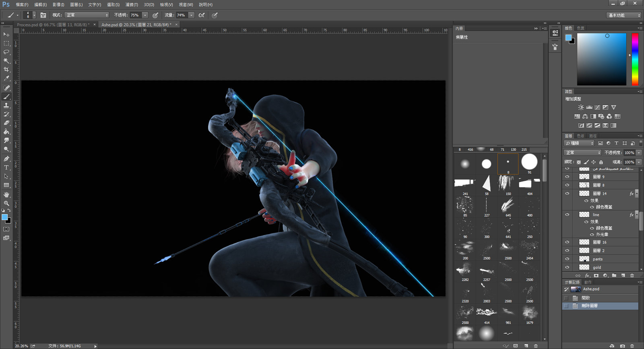Open the 影像(I) menu
This screenshot has height=349, width=644.
point(58,5)
